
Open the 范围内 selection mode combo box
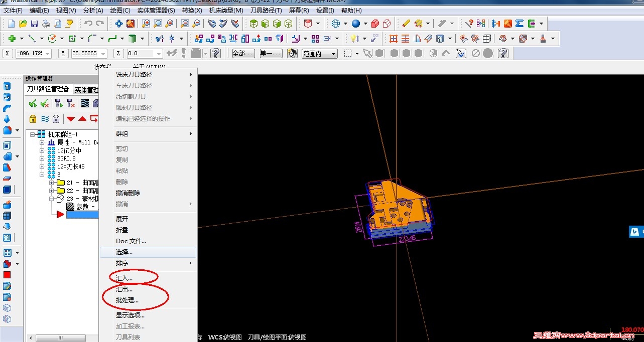coord(319,53)
